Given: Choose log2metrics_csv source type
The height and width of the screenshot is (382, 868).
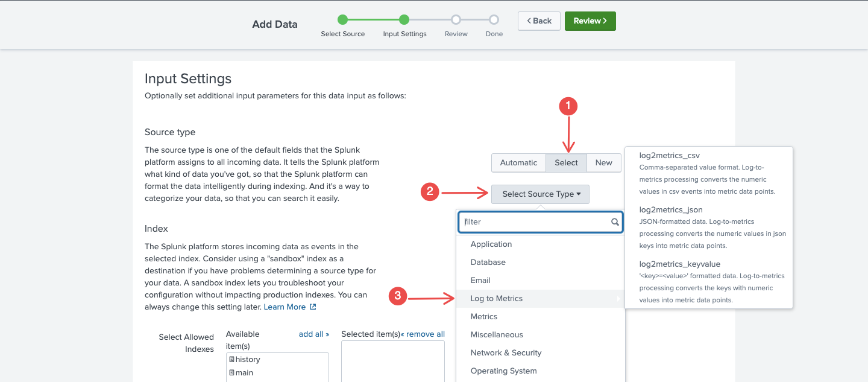Looking at the screenshot, I should (x=669, y=156).
